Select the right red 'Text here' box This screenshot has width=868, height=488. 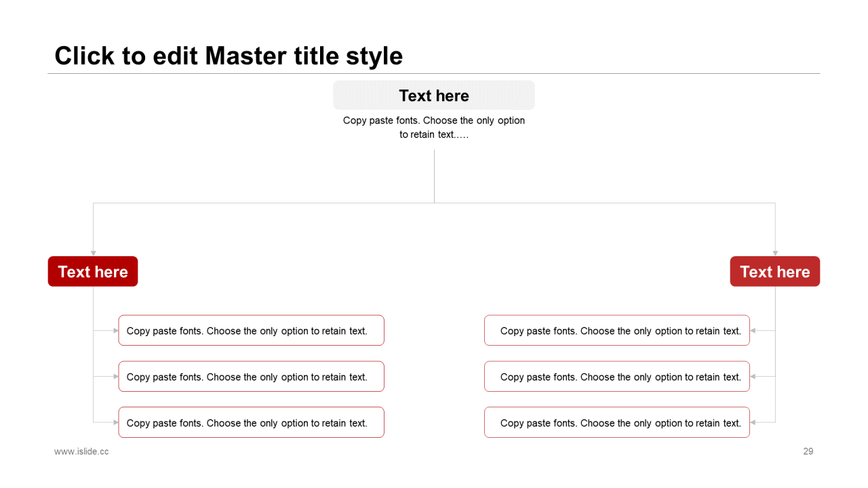(x=774, y=272)
